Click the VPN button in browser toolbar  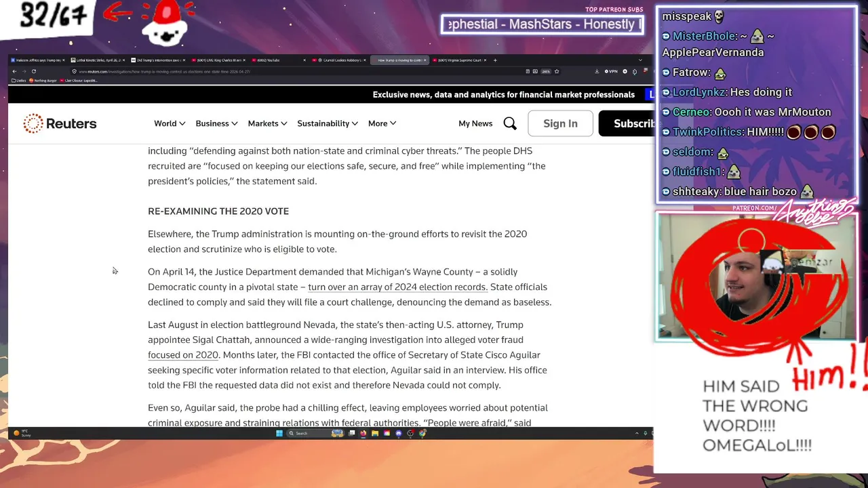click(x=612, y=71)
